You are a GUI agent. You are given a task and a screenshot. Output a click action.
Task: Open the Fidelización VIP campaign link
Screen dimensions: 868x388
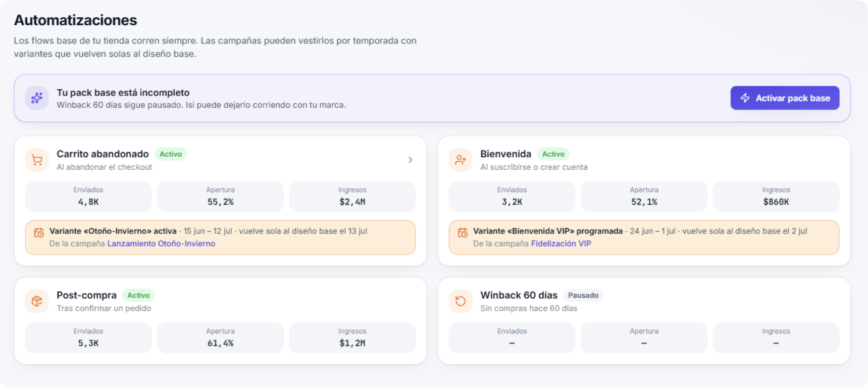(x=561, y=244)
